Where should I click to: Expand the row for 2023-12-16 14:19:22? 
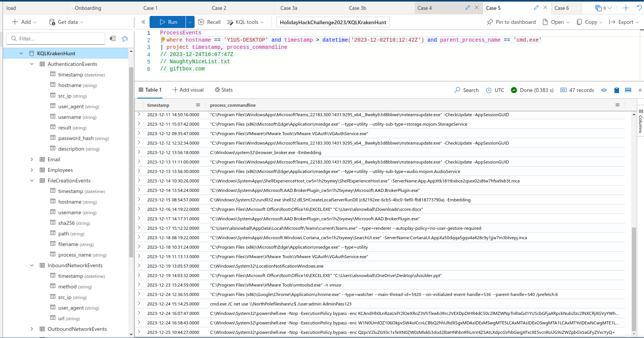point(139,209)
